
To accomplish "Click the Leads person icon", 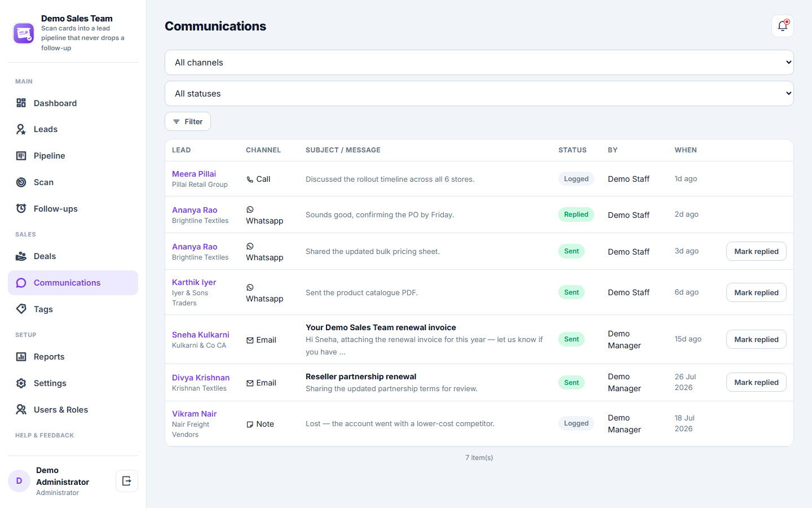I will [21, 129].
